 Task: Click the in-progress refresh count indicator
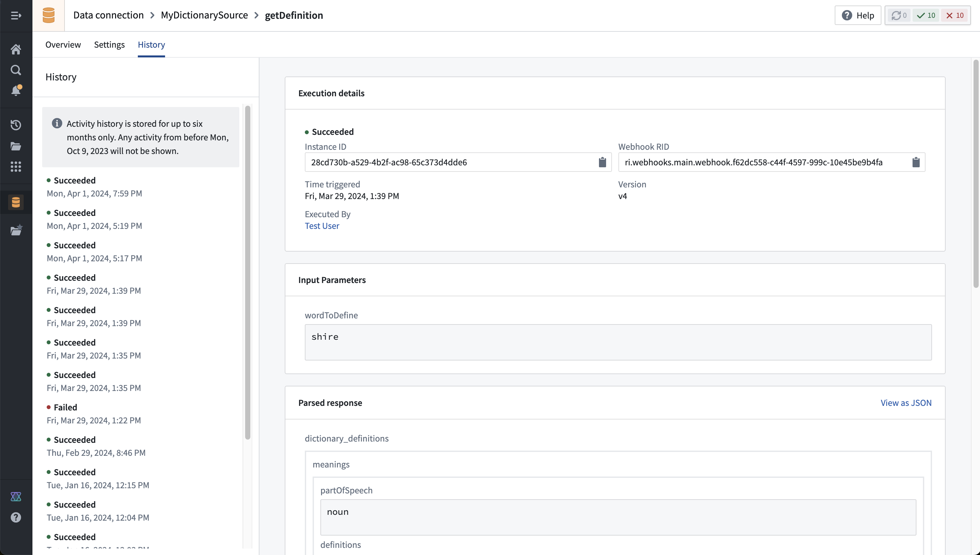tap(899, 15)
